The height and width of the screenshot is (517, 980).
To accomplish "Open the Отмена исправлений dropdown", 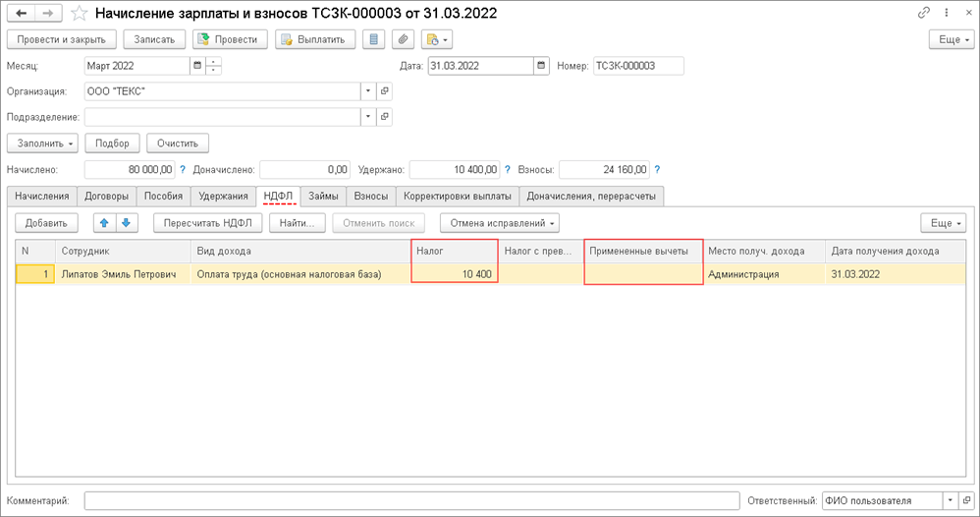I will [x=500, y=223].
